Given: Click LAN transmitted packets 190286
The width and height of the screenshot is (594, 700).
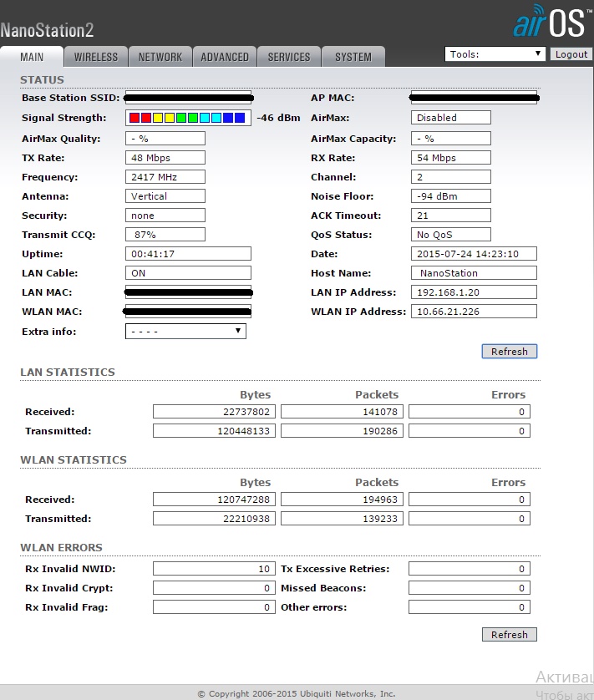Looking at the screenshot, I should [342, 431].
